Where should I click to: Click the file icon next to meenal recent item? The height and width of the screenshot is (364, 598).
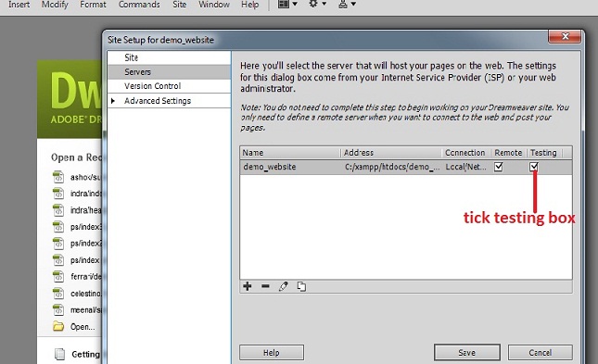point(58,310)
